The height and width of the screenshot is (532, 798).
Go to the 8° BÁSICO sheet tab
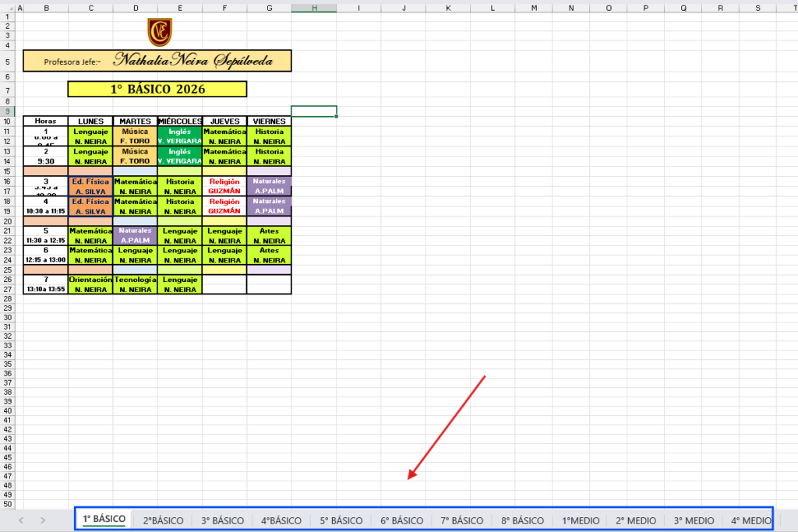point(522,520)
